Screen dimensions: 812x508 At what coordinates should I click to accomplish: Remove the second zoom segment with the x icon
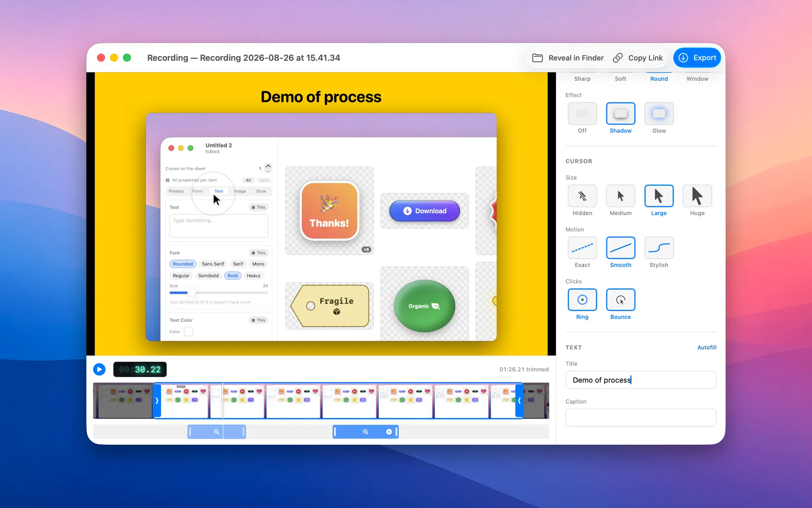(389, 432)
